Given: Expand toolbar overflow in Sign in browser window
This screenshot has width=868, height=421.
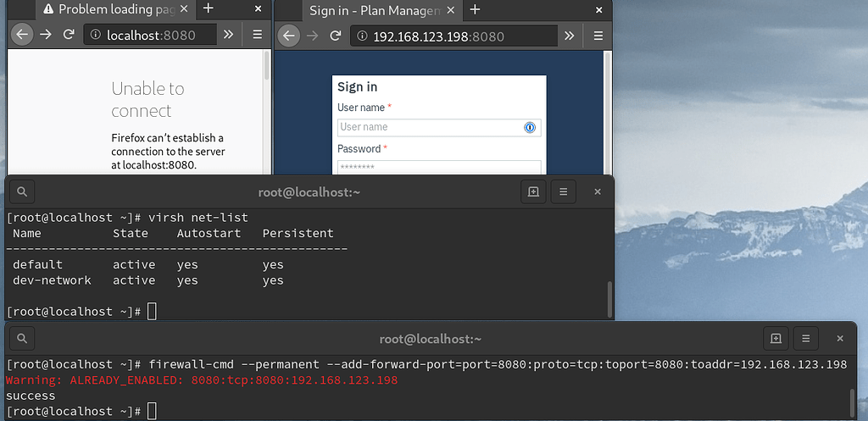Looking at the screenshot, I should pos(569,36).
